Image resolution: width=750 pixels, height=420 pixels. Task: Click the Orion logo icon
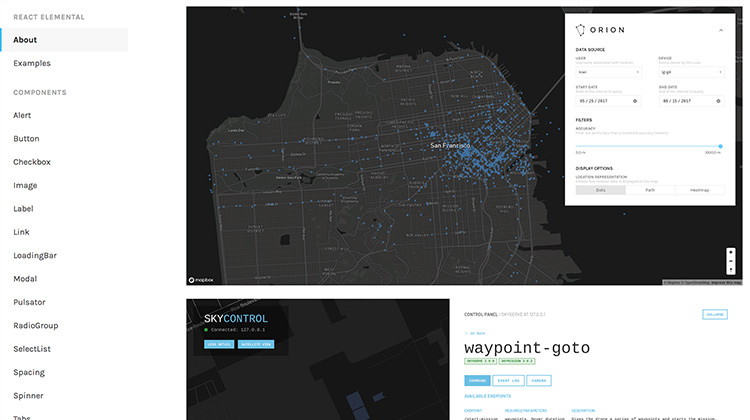[582, 30]
